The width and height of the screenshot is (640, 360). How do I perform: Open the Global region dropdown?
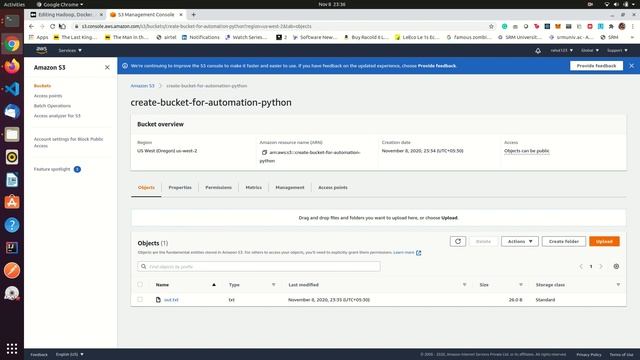click(x=590, y=50)
